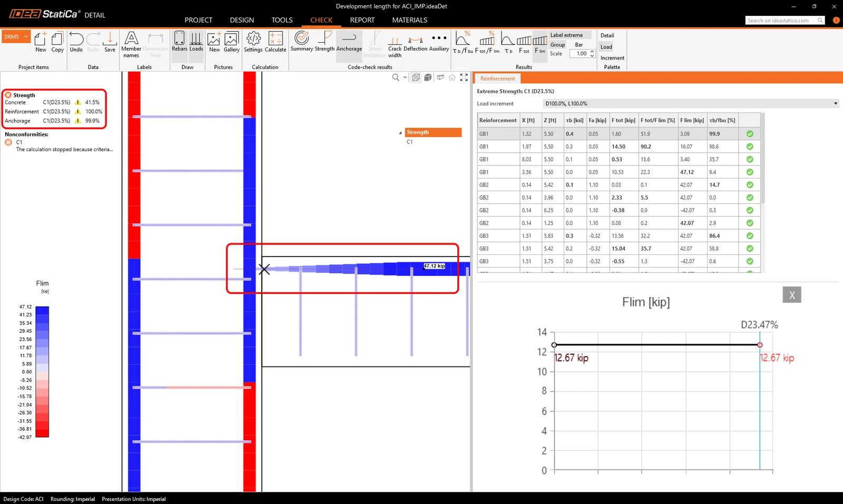
Task: Open PROJECT menu tab
Action: click(x=199, y=20)
